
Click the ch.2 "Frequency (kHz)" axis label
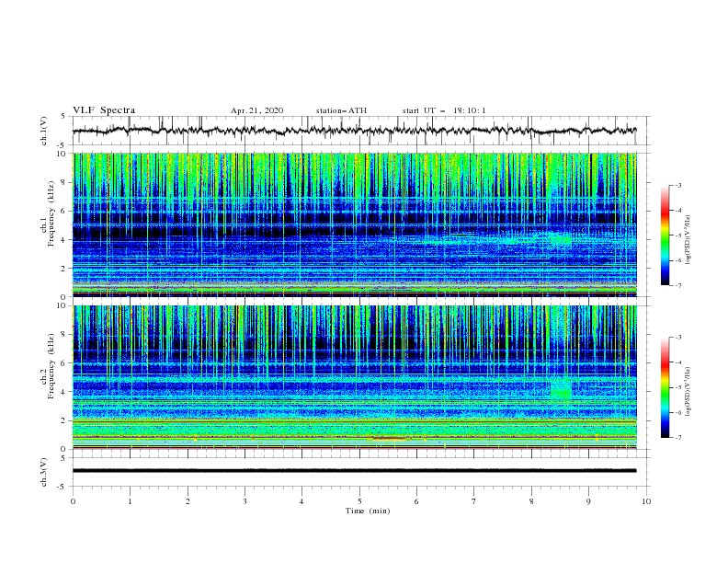click(51, 366)
